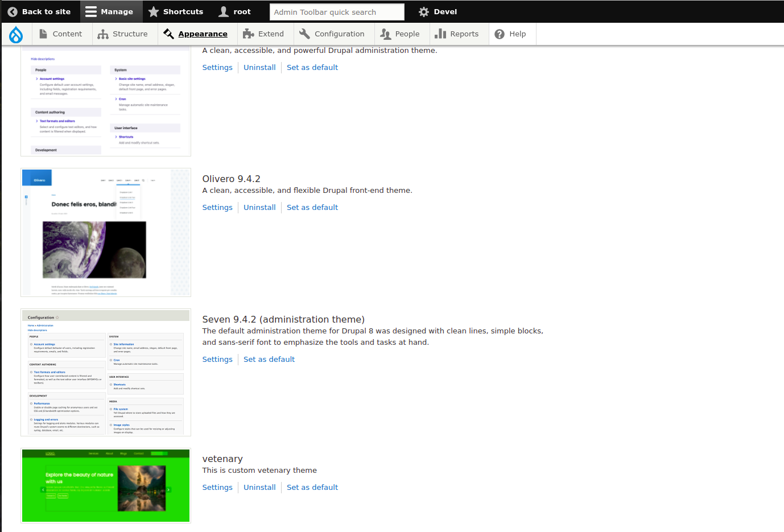Set Seven 9.4.2 as default
This screenshot has width=784, height=532.
click(x=269, y=359)
